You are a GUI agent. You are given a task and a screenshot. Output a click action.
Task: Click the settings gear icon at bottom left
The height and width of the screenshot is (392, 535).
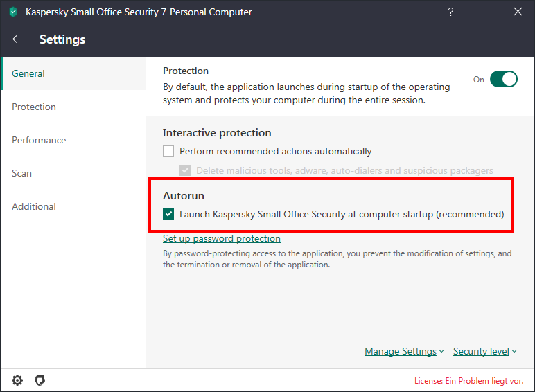tap(17, 380)
